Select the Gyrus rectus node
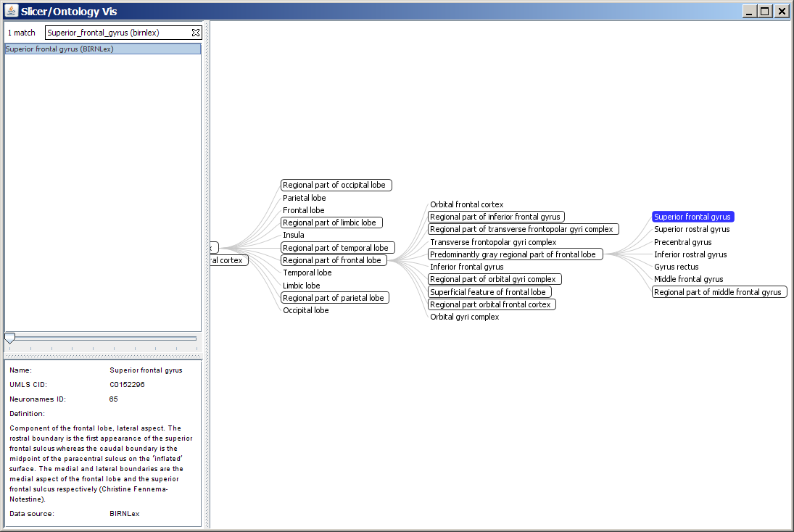 [x=677, y=267]
